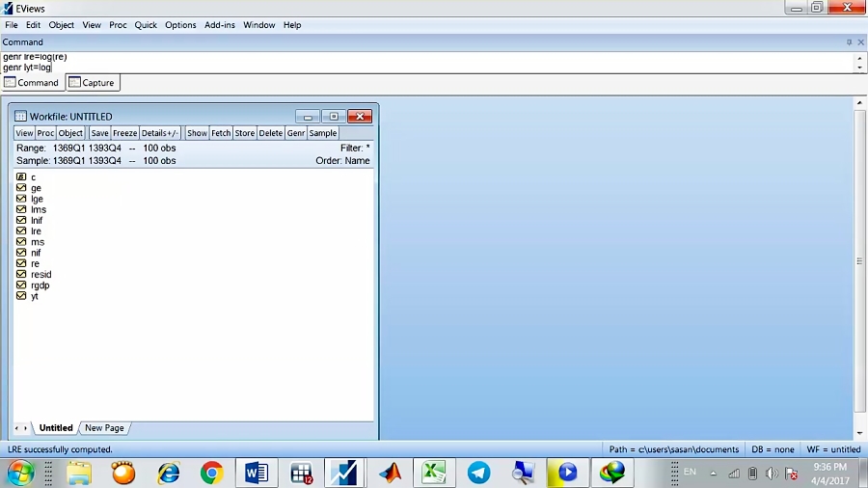The width and height of the screenshot is (868, 488).
Task: Click the EViews application logo icon
Action: pos(8,9)
